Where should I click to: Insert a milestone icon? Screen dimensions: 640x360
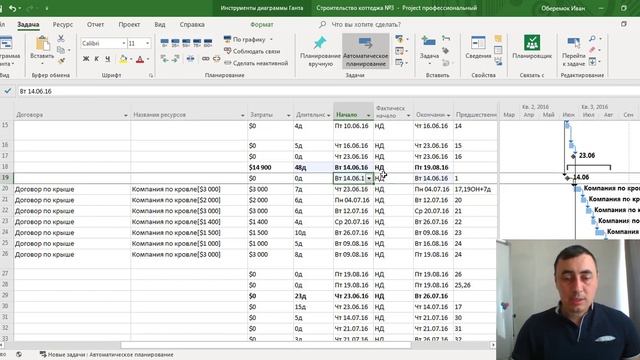pos(446,51)
